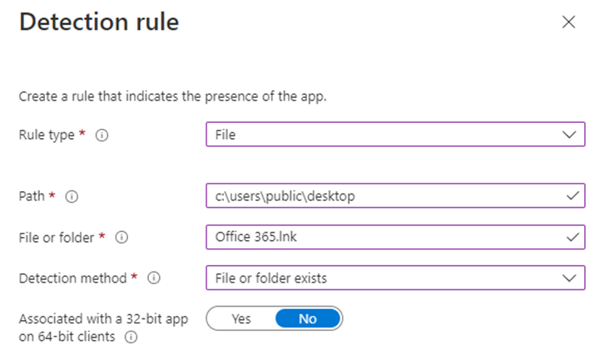Close the Detection rule pane
Viewport: 600px width, 364px height.
click(x=568, y=22)
